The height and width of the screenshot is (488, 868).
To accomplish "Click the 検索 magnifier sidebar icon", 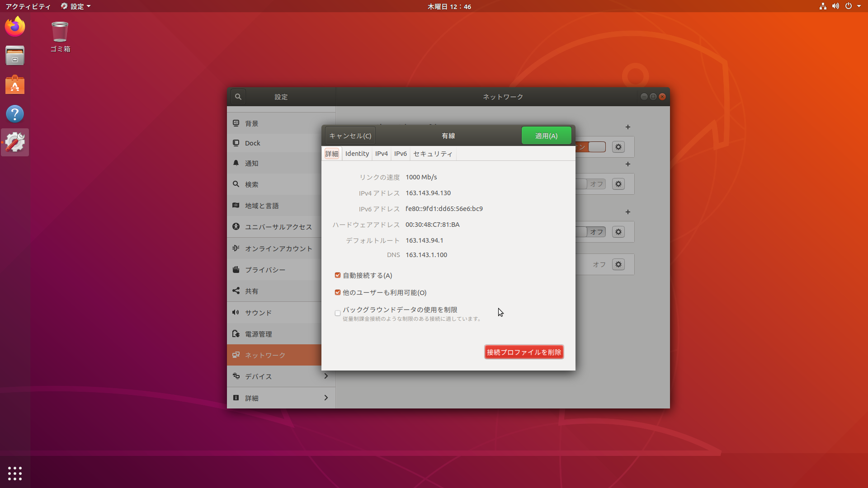I will 236,184.
